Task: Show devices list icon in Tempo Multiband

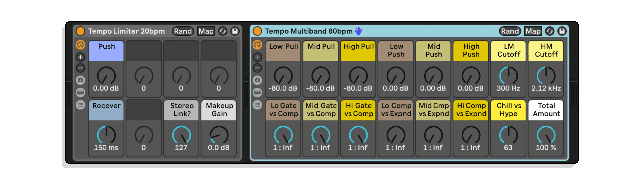Action: coord(257,105)
